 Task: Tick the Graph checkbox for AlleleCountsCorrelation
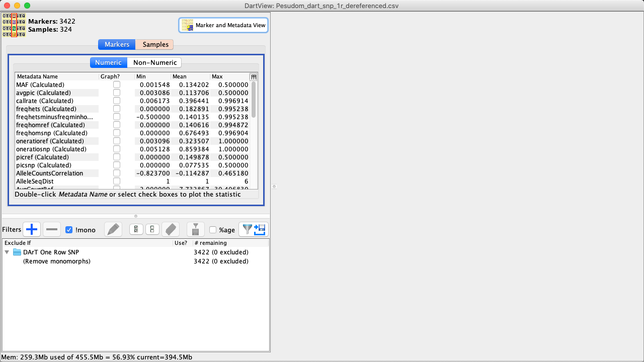pos(117,173)
